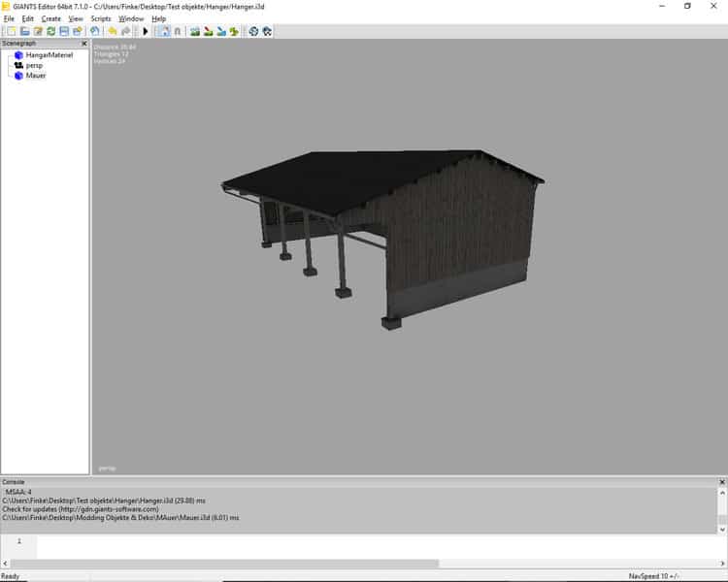Toggle the highlighted selection mode button
The width and height of the screenshot is (728, 582).
tap(163, 31)
